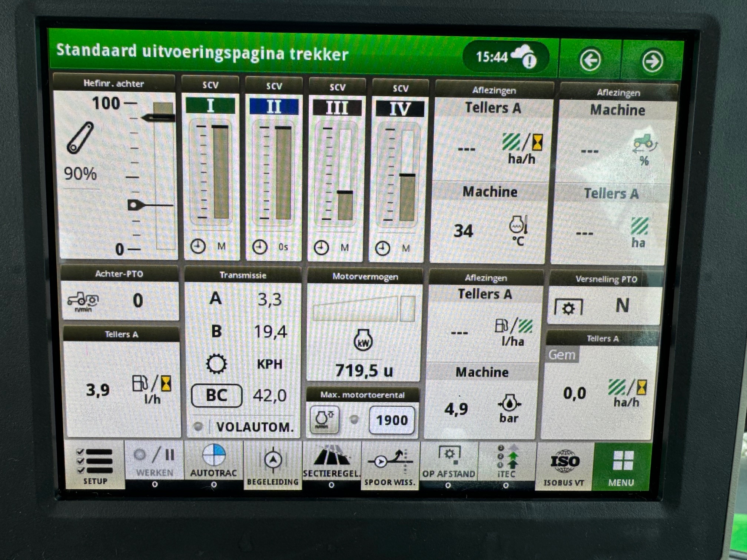This screenshot has height=560, width=747.
Task: Select rear hitch lower position marker
Action: (150, 205)
